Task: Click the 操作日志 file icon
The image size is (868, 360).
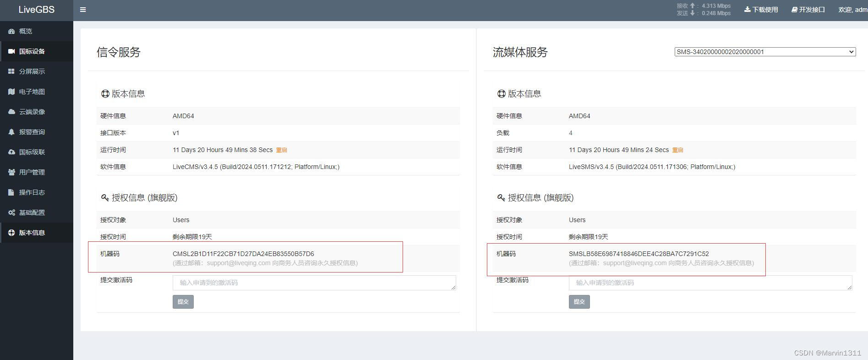Action: coord(11,192)
